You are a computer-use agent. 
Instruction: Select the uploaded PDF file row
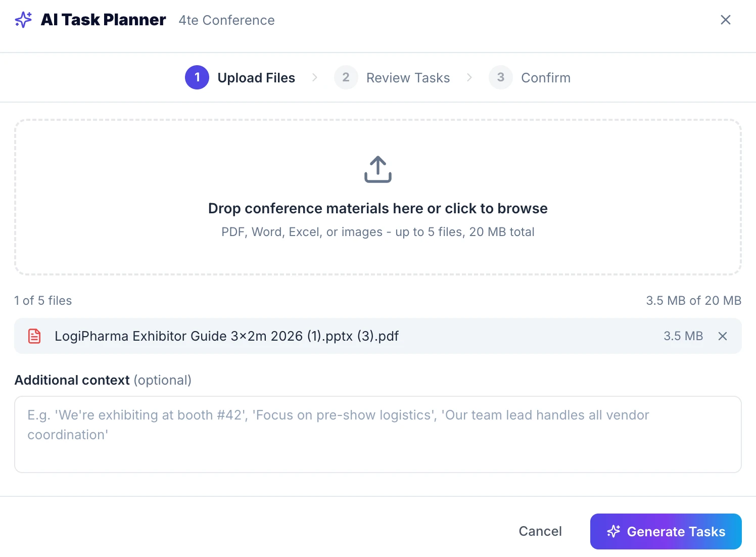tap(226, 336)
